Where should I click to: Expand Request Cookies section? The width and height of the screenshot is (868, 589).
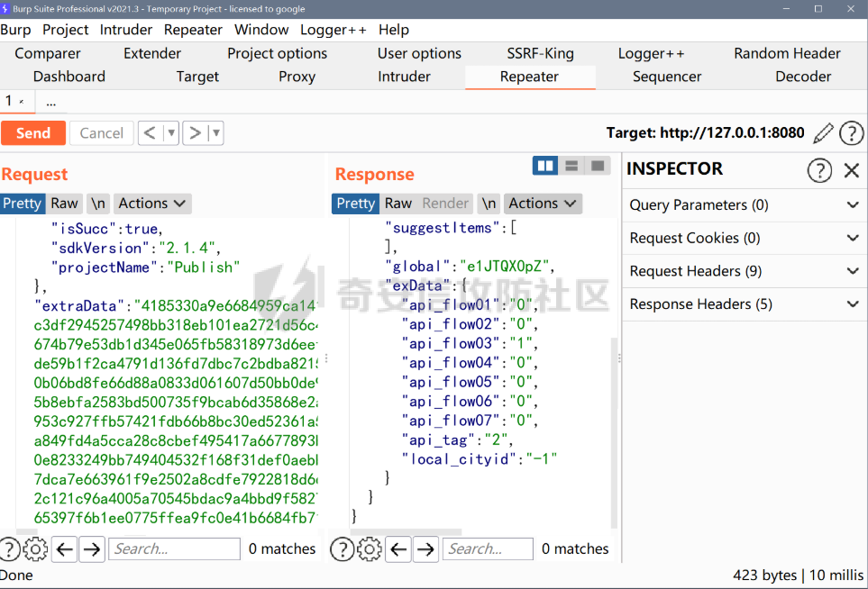click(x=745, y=239)
